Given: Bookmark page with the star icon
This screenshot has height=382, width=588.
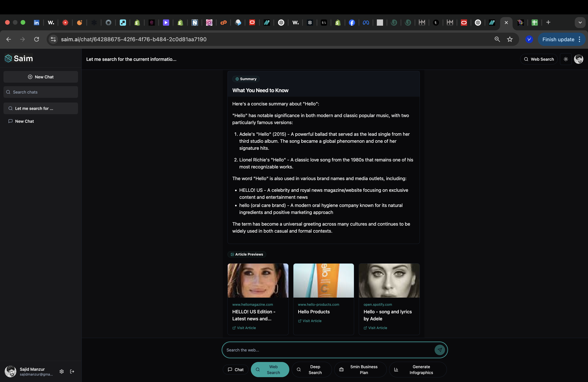Looking at the screenshot, I should 510,39.
